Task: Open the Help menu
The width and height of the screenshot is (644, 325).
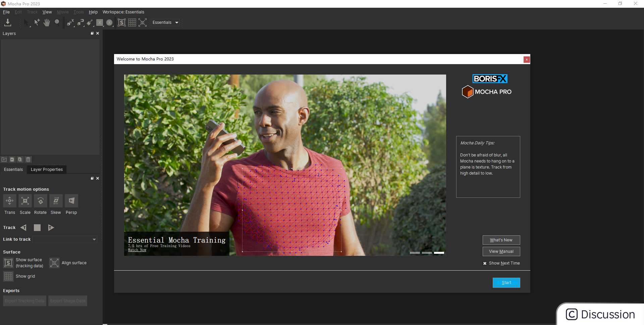Action: coord(93,12)
